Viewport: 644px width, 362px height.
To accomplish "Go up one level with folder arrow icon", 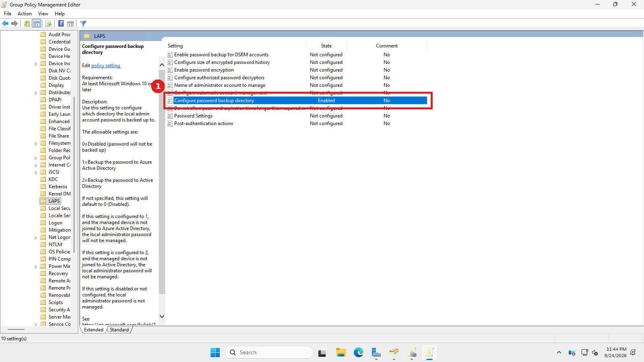I will (27, 24).
